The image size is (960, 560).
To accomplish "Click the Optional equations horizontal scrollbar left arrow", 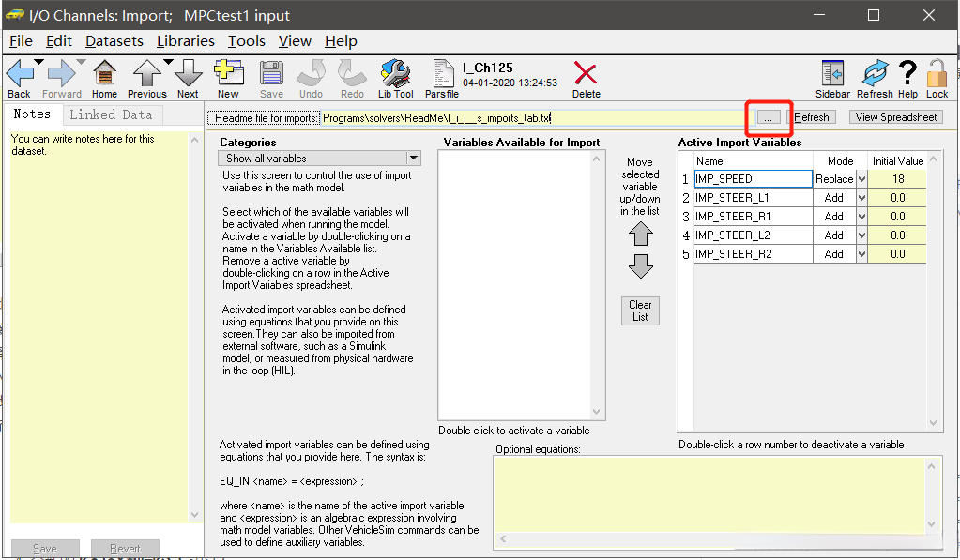I will pos(503,539).
